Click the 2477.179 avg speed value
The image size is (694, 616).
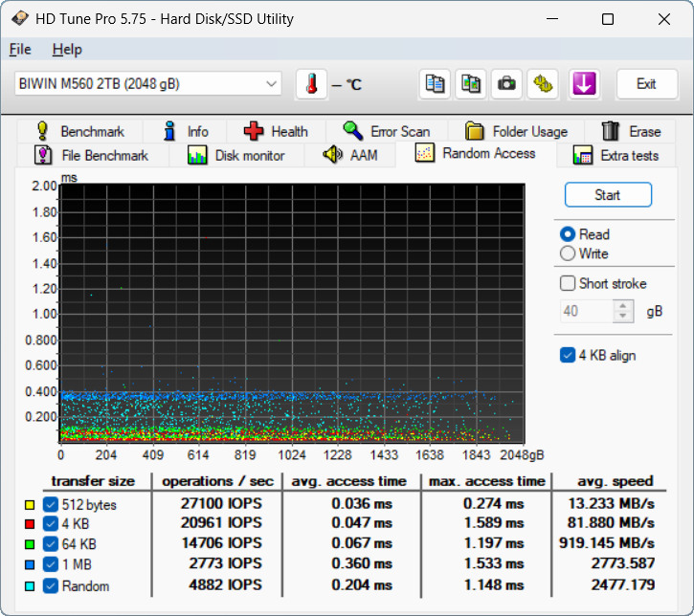pyautogui.click(x=623, y=584)
